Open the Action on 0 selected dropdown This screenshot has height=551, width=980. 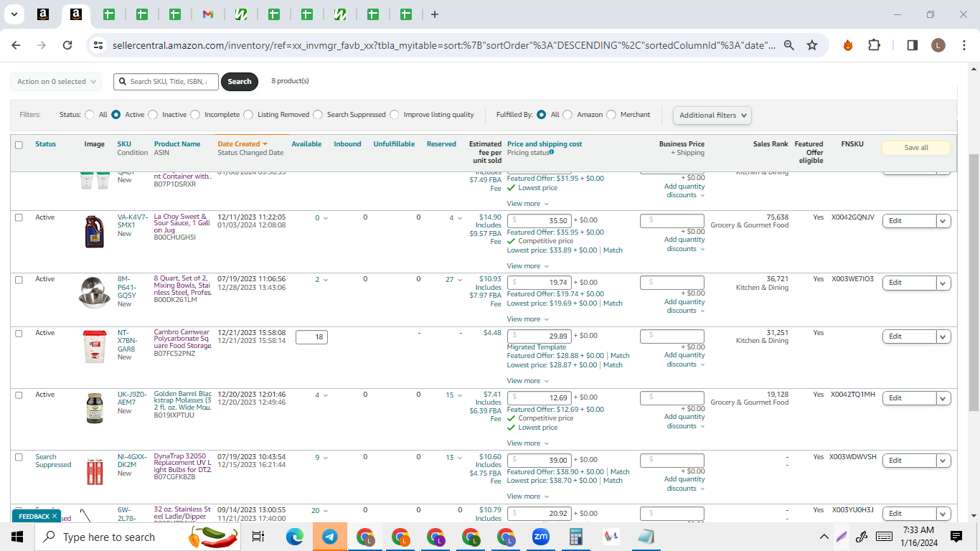(56, 82)
